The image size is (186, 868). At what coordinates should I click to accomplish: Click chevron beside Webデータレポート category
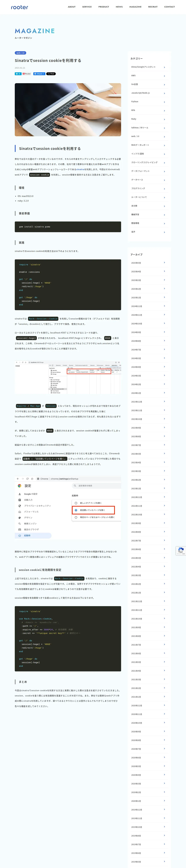click(x=164, y=145)
